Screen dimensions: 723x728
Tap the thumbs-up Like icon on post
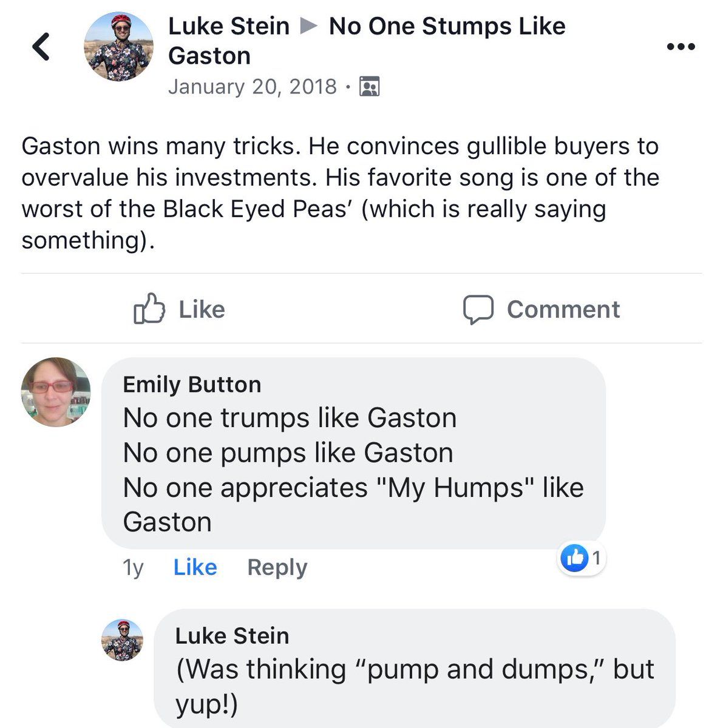(x=149, y=309)
